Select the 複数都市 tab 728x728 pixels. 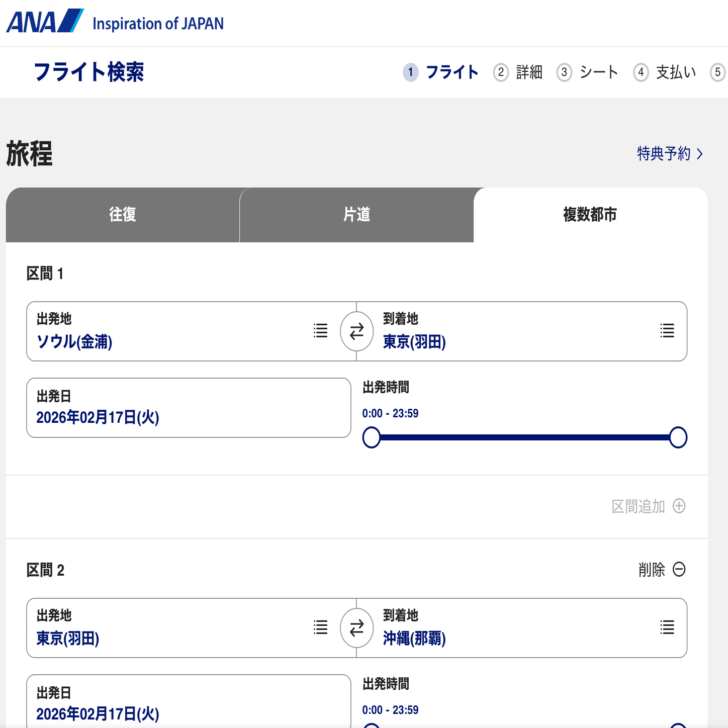[x=590, y=215]
